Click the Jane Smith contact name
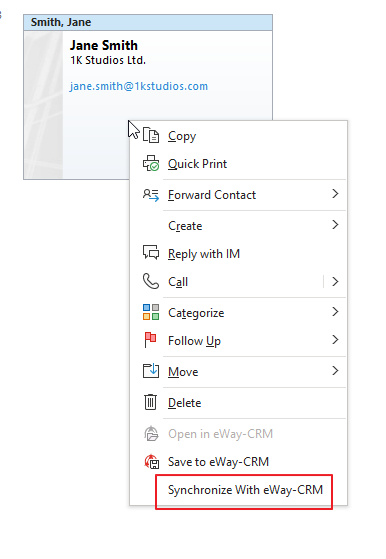 pyautogui.click(x=104, y=45)
